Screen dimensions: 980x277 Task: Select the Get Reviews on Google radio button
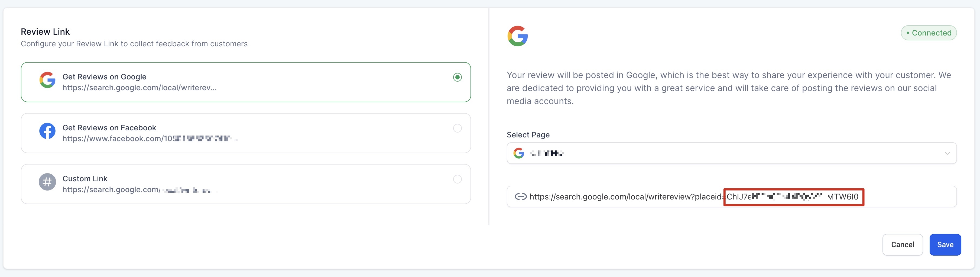(x=457, y=77)
